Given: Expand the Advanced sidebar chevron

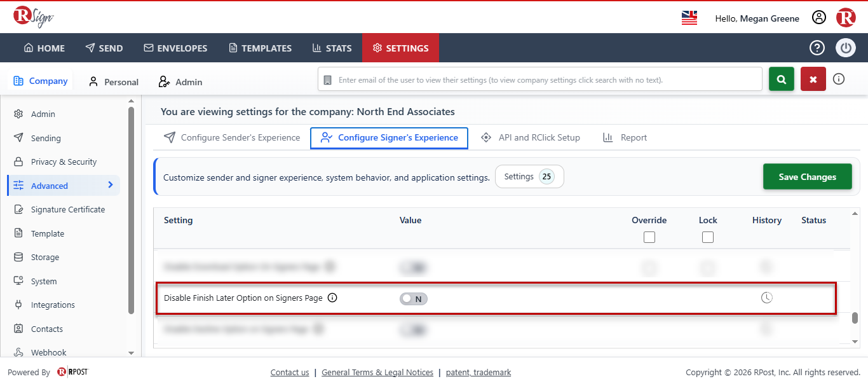Looking at the screenshot, I should (x=110, y=185).
